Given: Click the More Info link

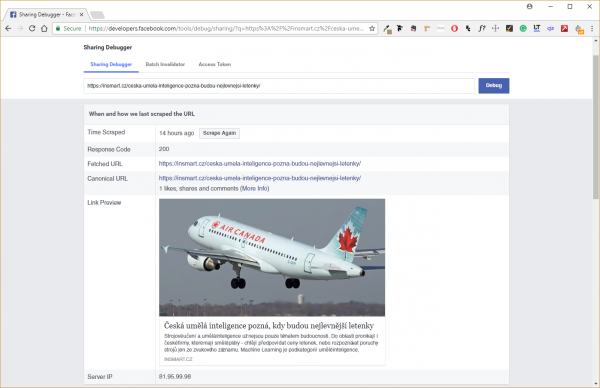Looking at the screenshot, I should point(255,189).
